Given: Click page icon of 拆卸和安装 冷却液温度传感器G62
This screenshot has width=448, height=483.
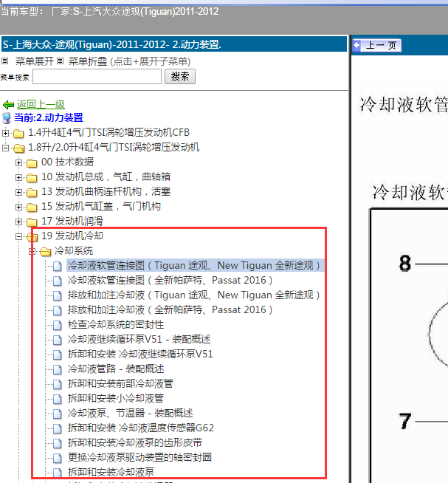Looking at the screenshot, I should pos(58,429).
